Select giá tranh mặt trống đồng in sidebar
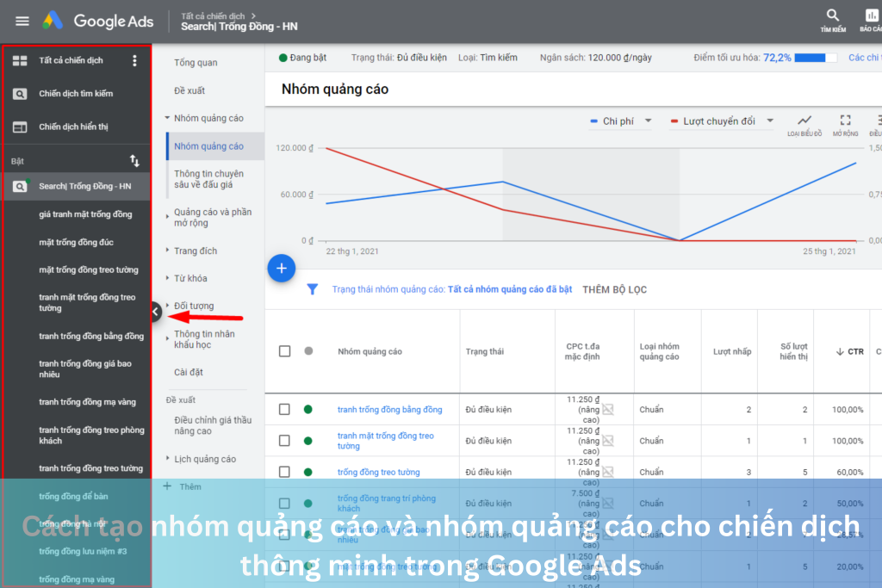 click(85, 214)
